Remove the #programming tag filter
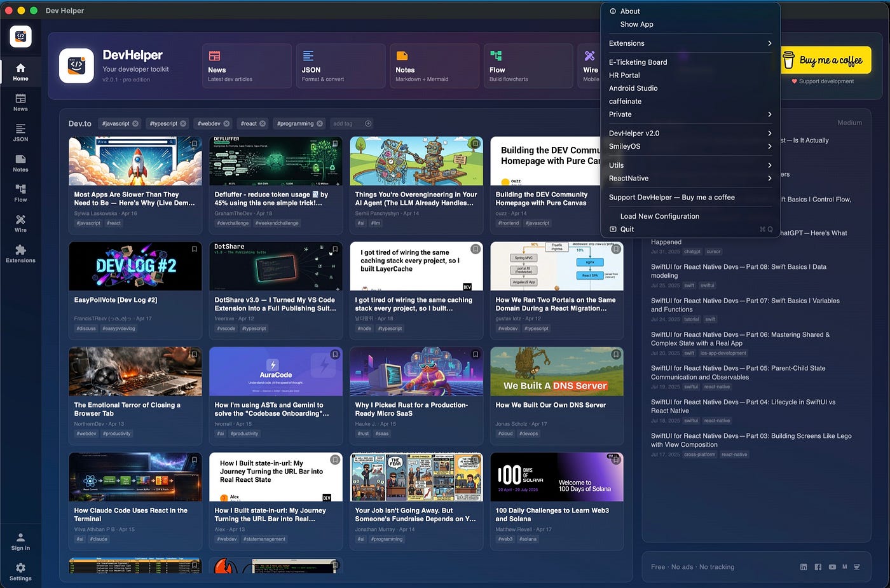This screenshot has width=890, height=588. tap(320, 123)
